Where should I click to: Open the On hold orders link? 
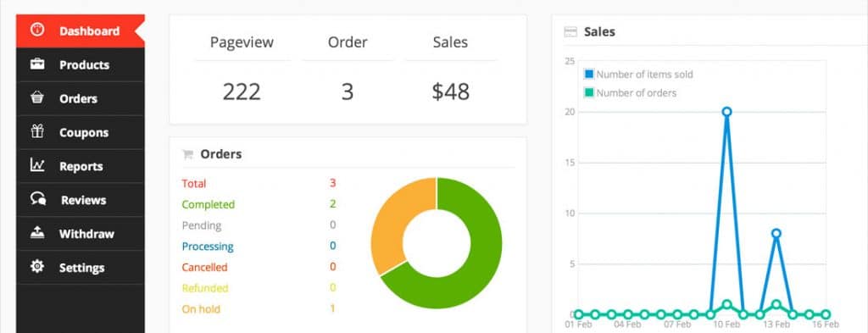pyautogui.click(x=200, y=309)
